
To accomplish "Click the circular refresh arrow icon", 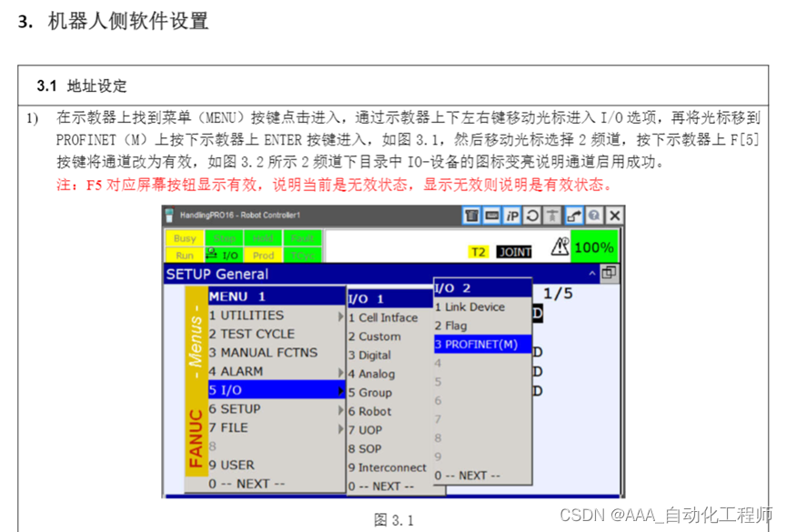I will [532, 216].
